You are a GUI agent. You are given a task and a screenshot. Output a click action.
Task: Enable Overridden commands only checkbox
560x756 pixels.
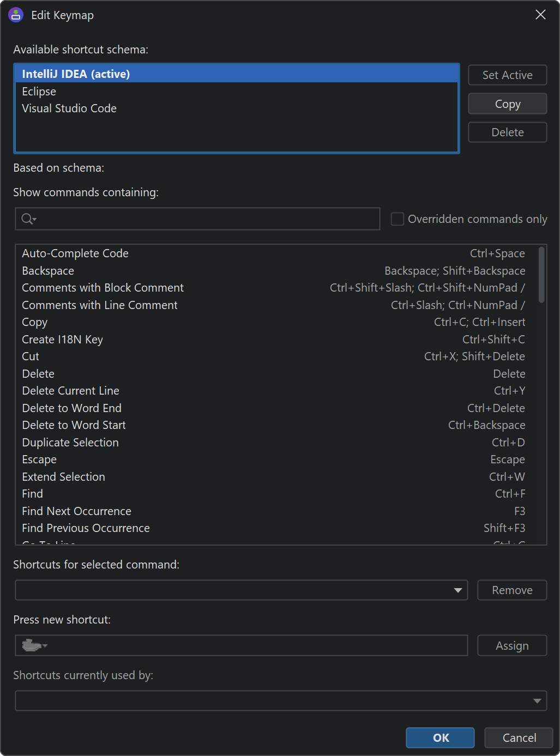click(398, 219)
